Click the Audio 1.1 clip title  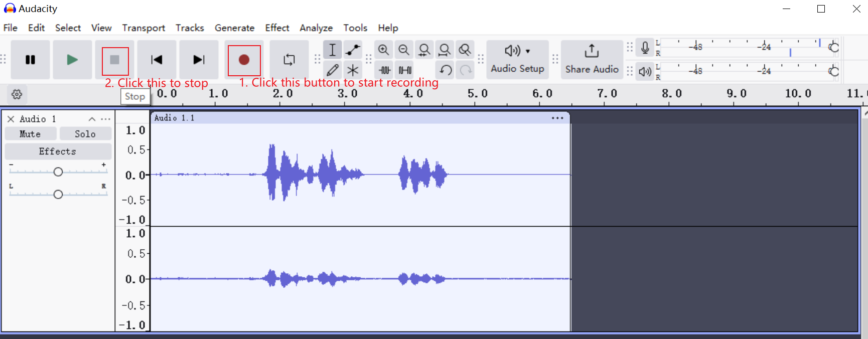point(174,118)
